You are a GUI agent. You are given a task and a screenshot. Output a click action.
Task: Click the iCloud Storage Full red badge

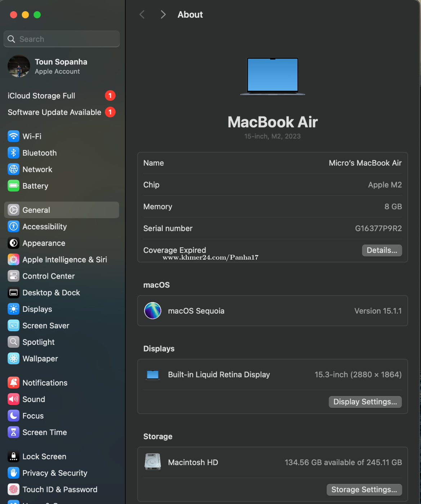point(110,96)
